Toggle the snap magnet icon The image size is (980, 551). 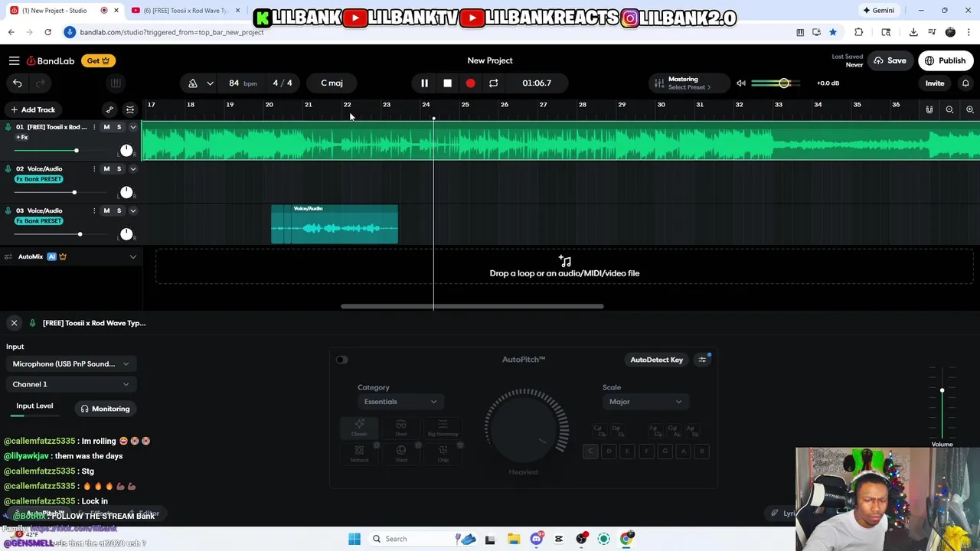(x=929, y=109)
